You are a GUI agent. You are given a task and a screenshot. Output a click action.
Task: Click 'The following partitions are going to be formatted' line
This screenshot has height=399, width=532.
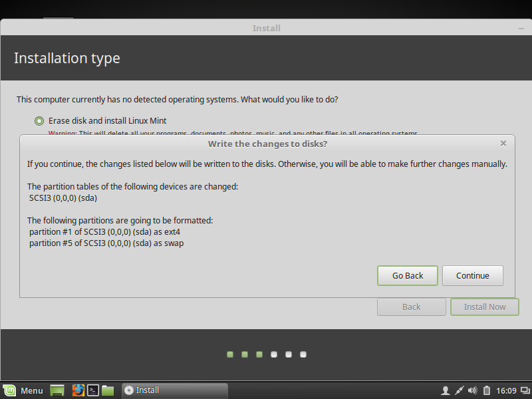(x=120, y=221)
